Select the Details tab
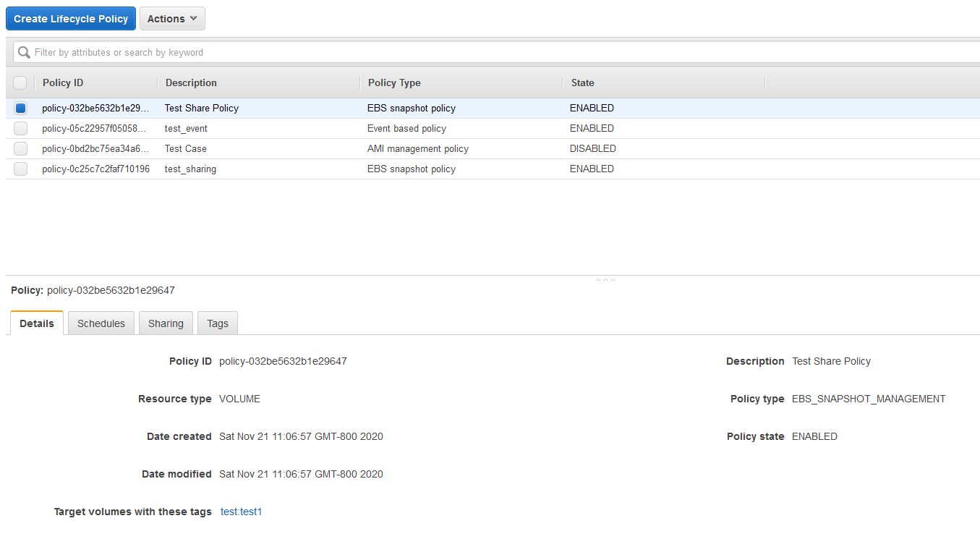Screen dimensions: 980x534 (36, 323)
